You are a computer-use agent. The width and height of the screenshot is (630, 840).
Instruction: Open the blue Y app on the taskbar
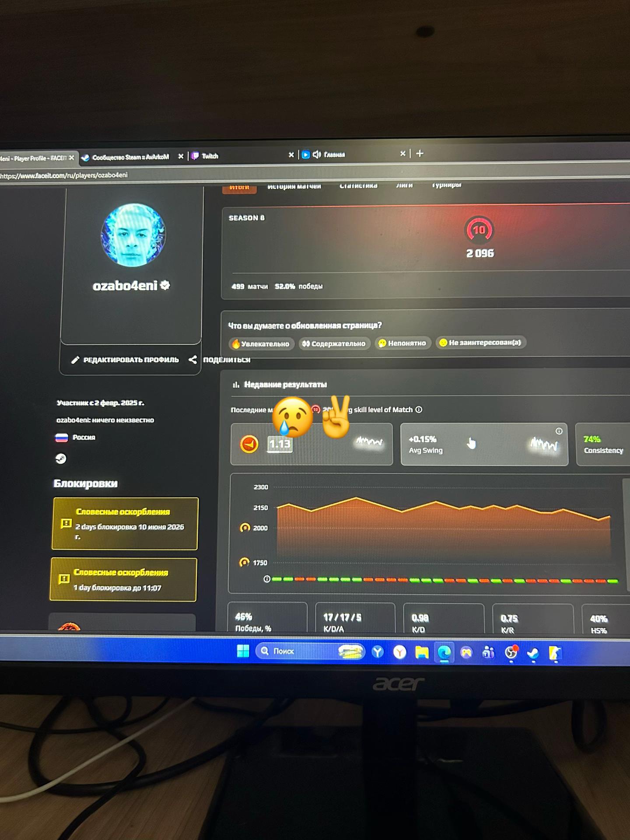click(x=378, y=652)
